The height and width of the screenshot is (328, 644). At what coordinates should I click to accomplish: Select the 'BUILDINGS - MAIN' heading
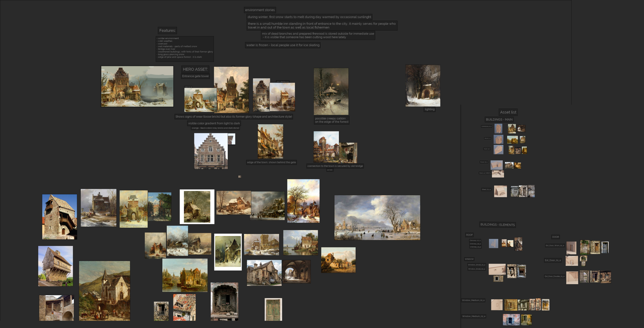(x=499, y=119)
